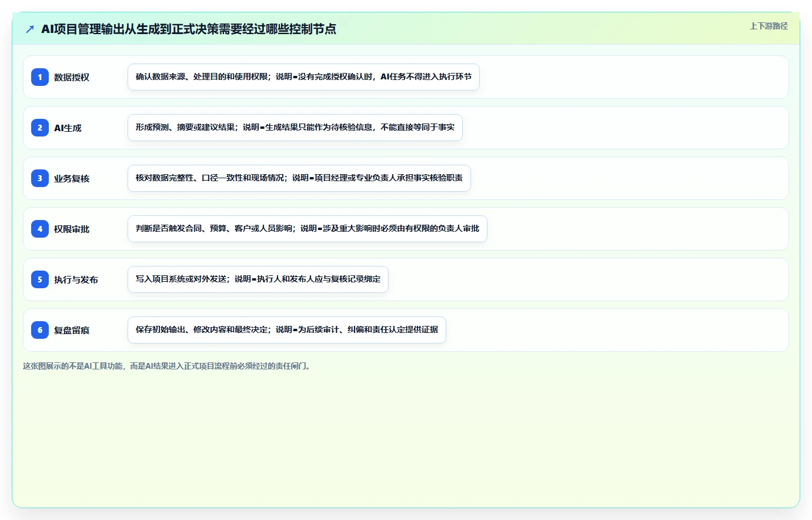The width and height of the screenshot is (812, 520).
Task: Select the AI生成 step label
Action: 68,128
